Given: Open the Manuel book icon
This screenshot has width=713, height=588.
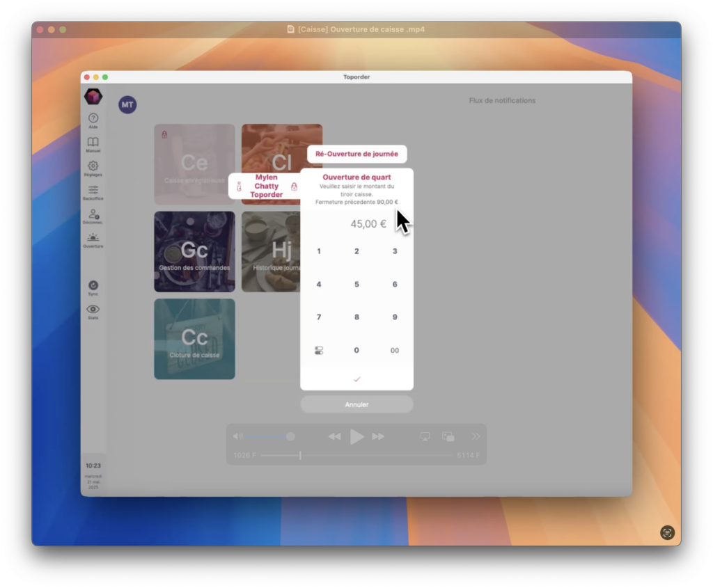Looking at the screenshot, I should (x=93, y=143).
